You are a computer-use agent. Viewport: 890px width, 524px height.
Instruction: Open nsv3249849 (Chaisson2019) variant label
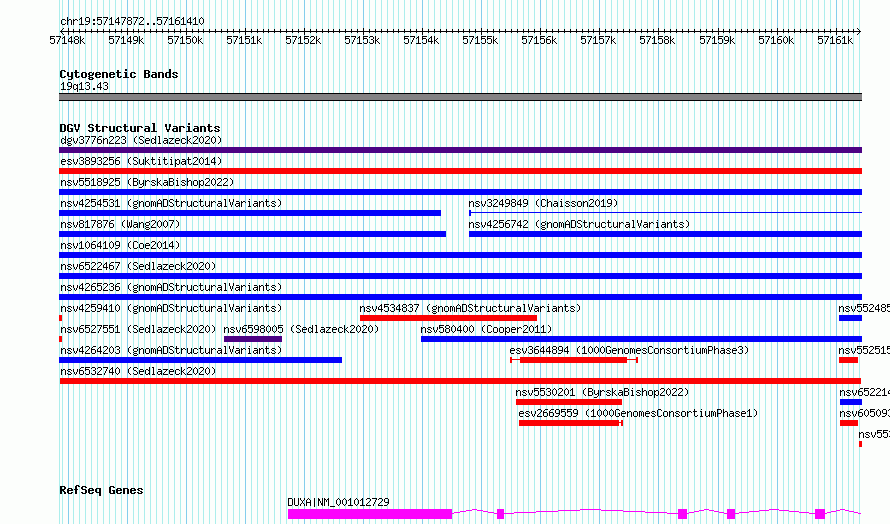tap(543, 203)
